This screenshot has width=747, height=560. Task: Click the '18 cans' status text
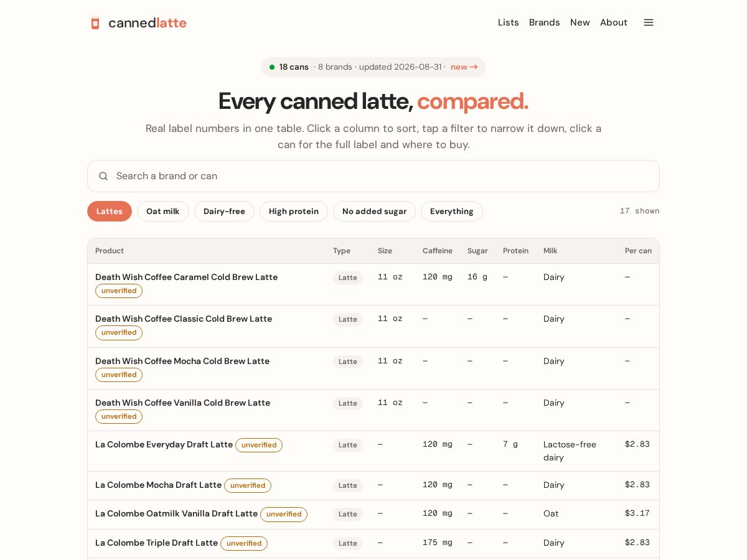tap(294, 67)
